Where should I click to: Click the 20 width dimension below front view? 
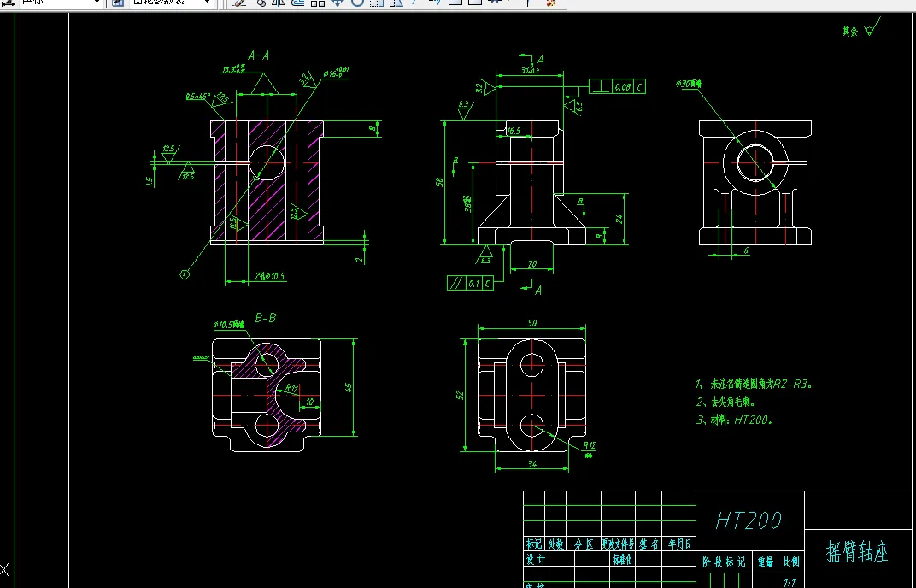pyautogui.click(x=531, y=264)
